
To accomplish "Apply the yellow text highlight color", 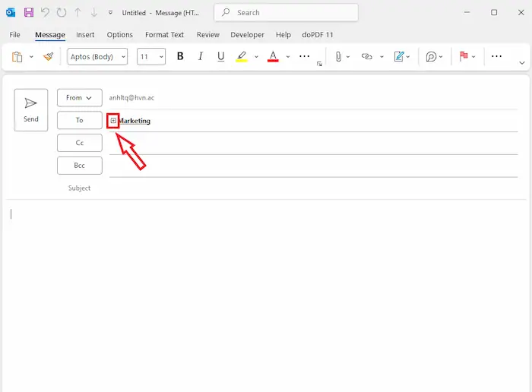I will [242, 56].
